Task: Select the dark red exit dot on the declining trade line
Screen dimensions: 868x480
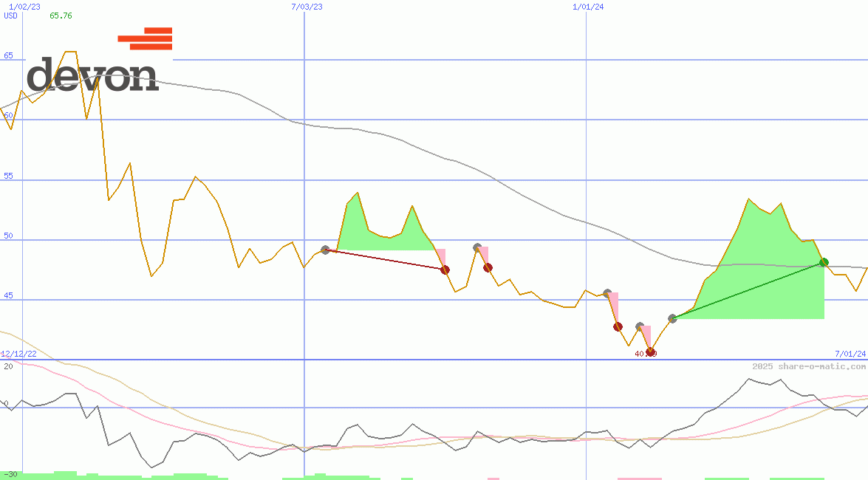Action: 444,270
